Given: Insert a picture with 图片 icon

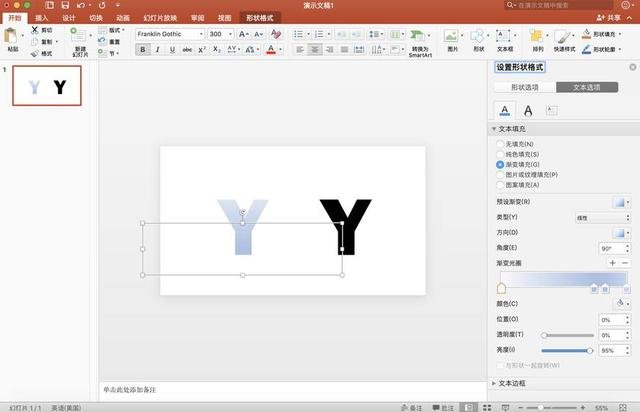Looking at the screenshot, I should tap(452, 37).
